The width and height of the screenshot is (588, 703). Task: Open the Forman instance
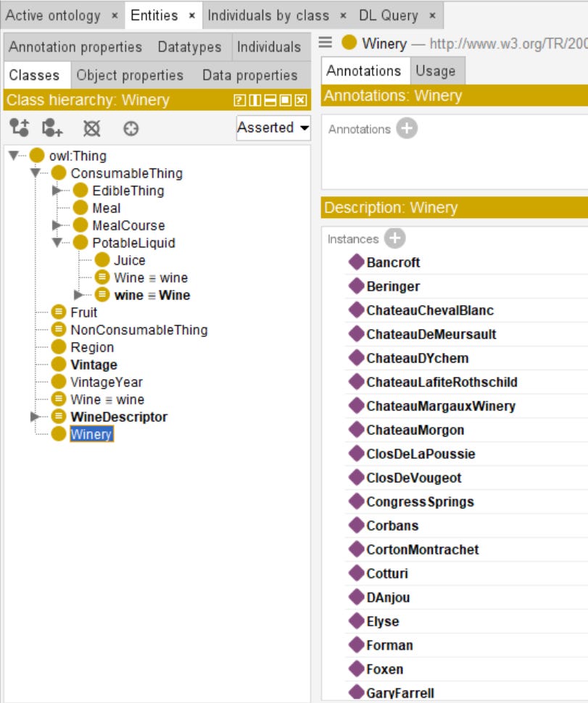(390, 645)
